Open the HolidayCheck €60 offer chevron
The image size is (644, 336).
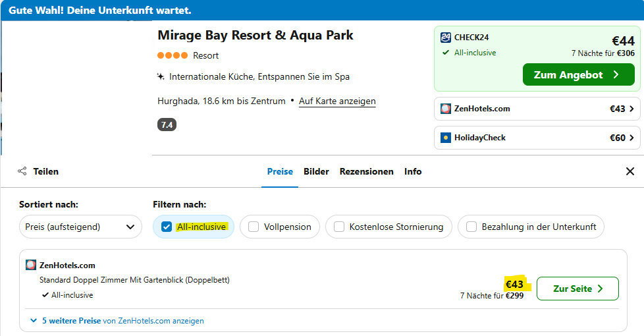point(631,138)
